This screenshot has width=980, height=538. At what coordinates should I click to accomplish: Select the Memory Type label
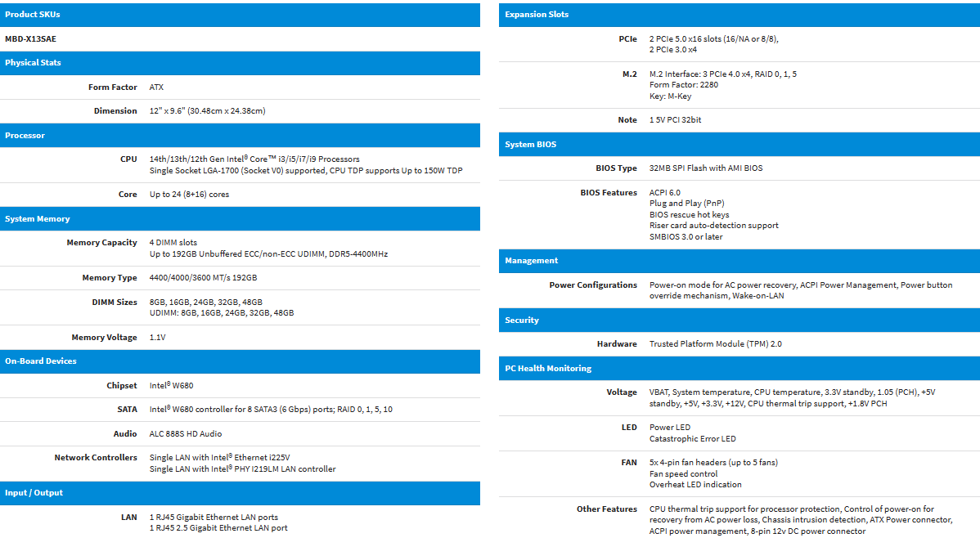coord(110,277)
